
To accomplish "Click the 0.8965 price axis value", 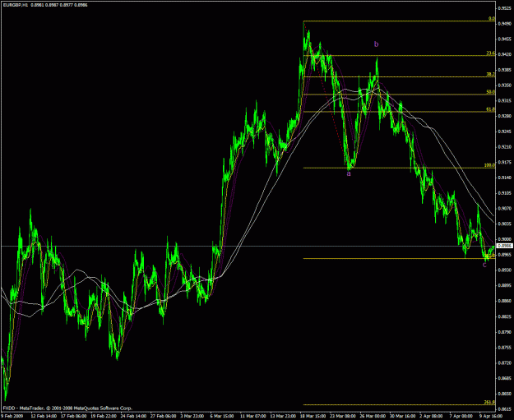I will 504,255.
